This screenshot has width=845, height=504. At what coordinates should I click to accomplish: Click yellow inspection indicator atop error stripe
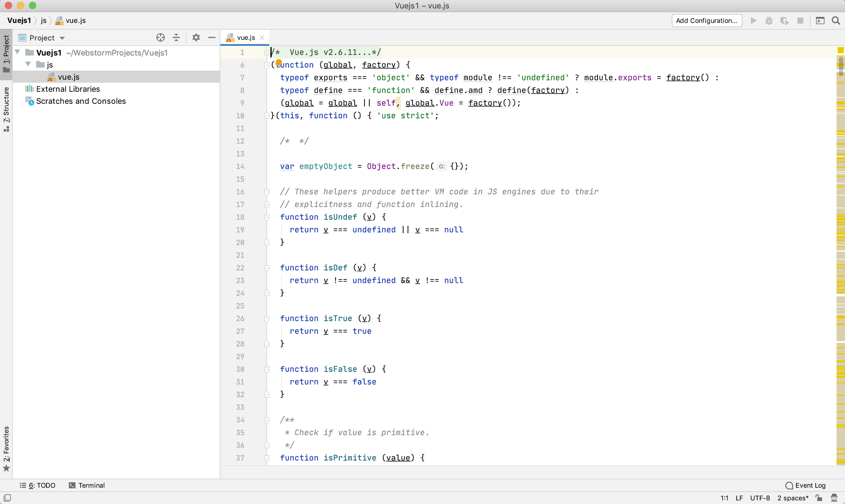[x=840, y=50]
